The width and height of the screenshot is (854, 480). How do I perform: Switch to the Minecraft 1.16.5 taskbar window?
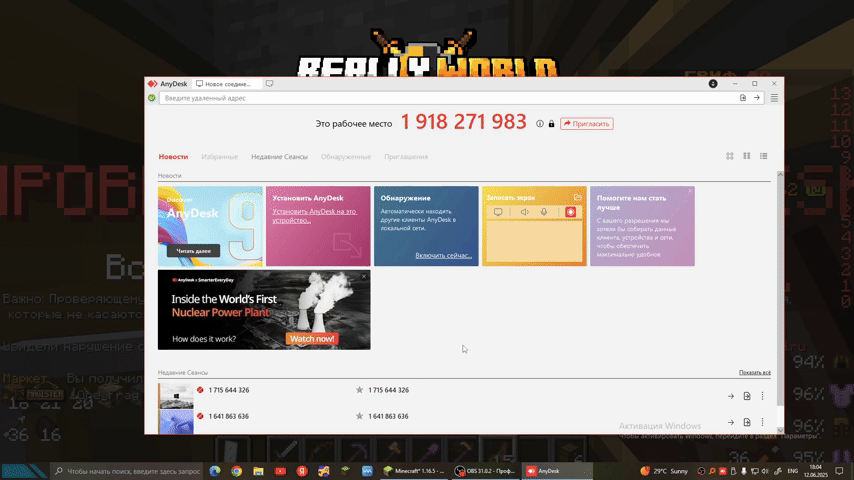[414, 471]
